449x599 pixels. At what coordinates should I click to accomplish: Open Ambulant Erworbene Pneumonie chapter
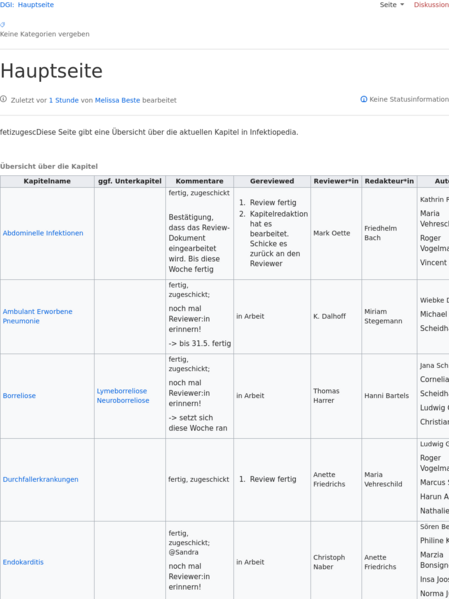[37, 316]
